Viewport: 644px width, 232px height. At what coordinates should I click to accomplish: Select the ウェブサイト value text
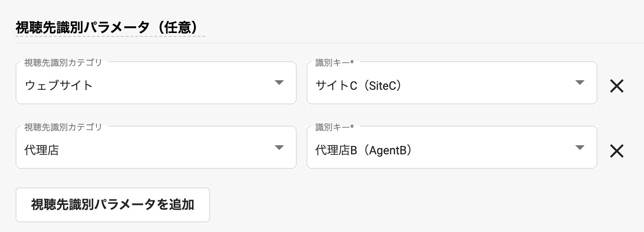(x=58, y=86)
